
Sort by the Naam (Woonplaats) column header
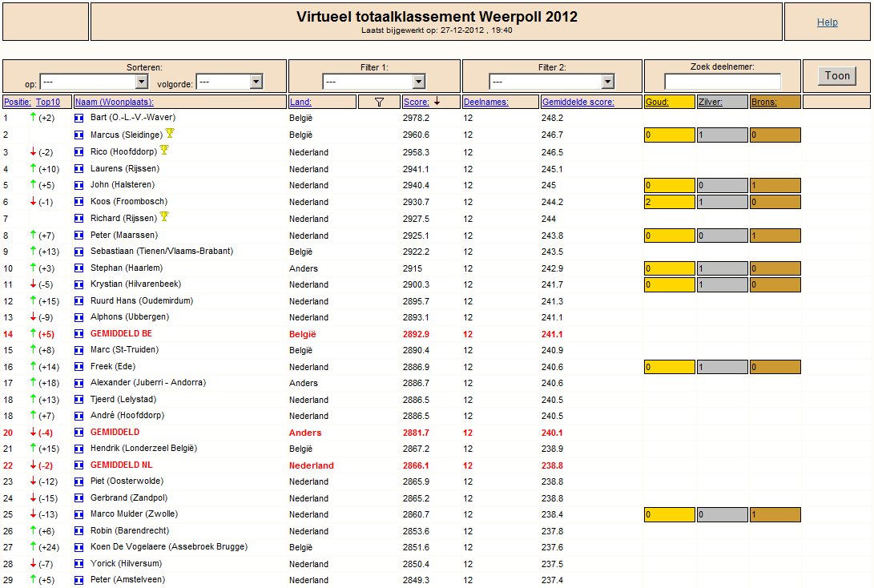pos(115,102)
